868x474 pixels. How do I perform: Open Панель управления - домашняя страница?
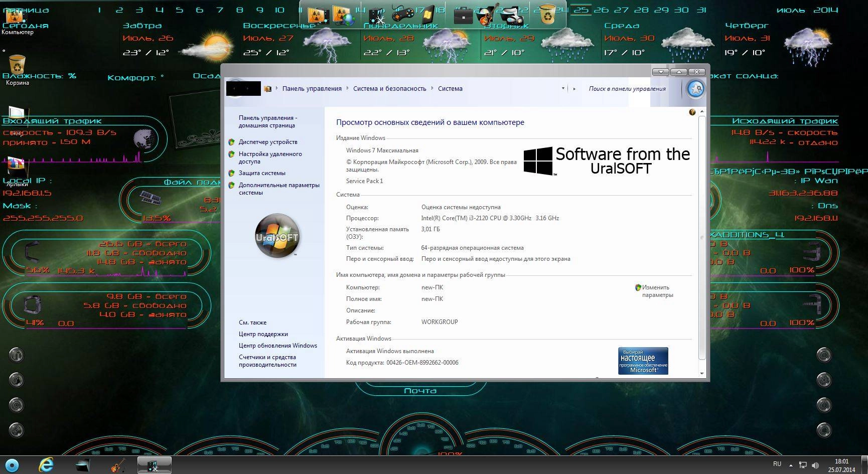click(268, 122)
